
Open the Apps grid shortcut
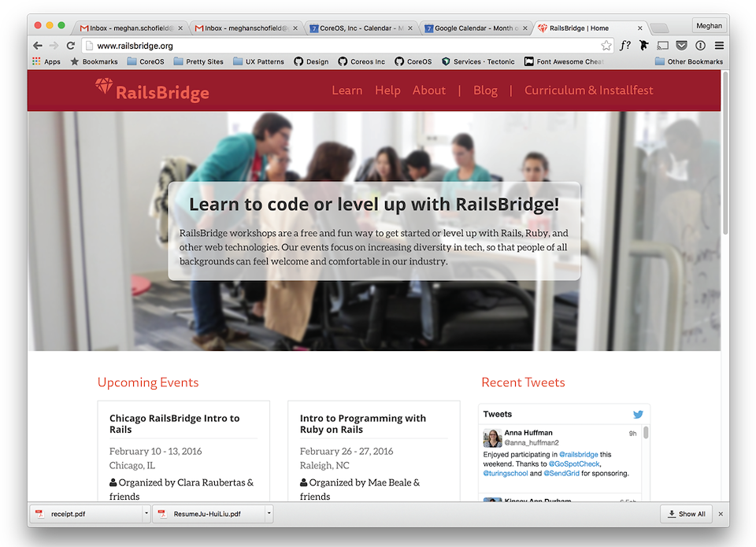(46, 61)
